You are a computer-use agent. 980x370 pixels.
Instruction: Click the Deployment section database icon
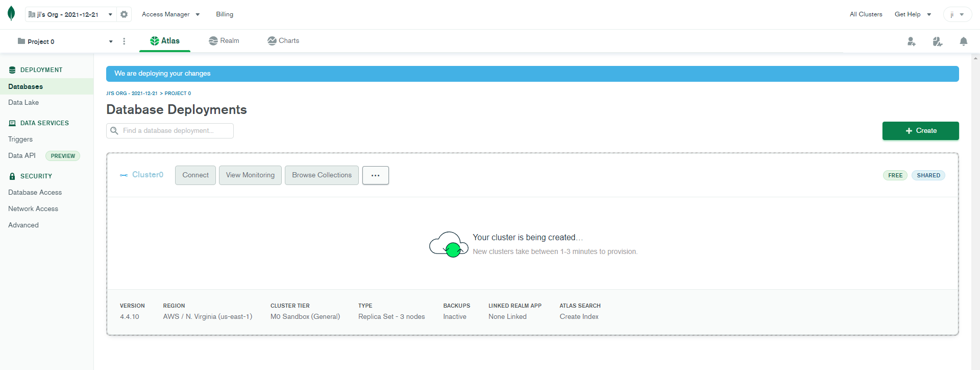tap(12, 70)
